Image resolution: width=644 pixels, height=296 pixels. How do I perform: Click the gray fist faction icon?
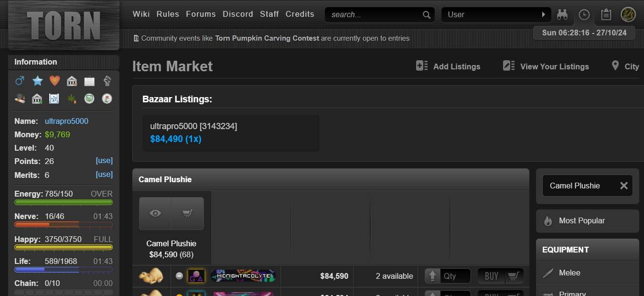[107, 81]
